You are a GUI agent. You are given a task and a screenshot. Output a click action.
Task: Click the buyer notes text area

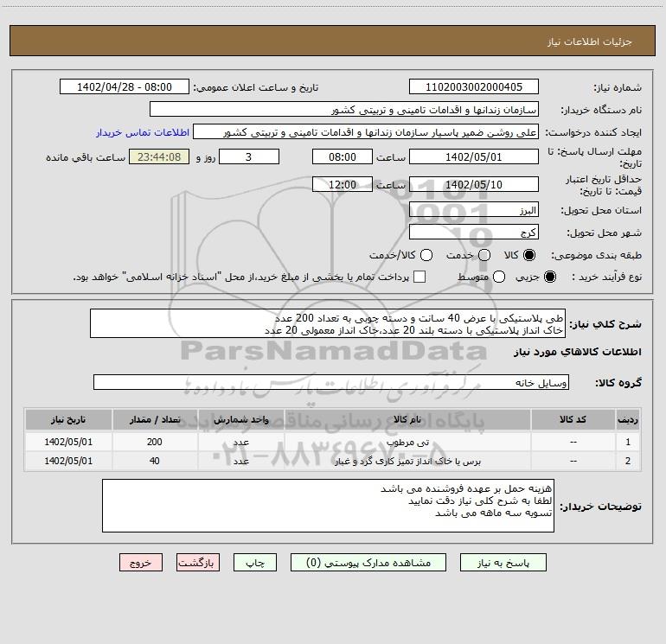328,505
